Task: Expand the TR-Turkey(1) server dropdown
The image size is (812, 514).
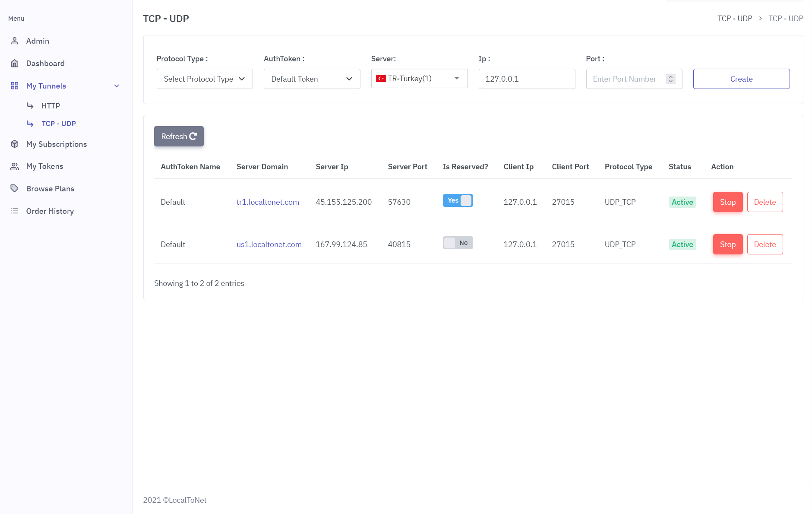Action: pos(420,79)
